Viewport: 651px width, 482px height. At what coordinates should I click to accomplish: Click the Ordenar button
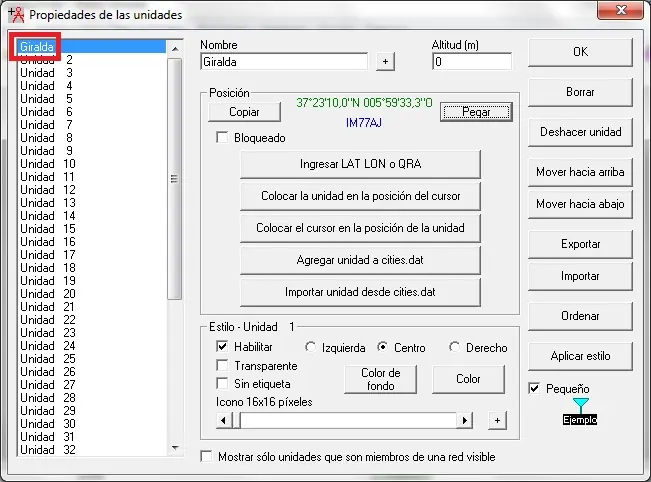coord(580,316)
